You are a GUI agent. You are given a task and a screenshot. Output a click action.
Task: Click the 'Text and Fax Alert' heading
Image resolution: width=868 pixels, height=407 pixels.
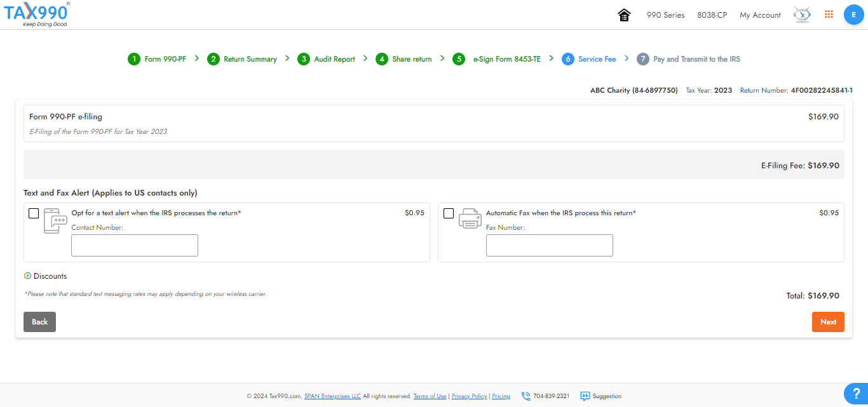[x=111, y=193]
